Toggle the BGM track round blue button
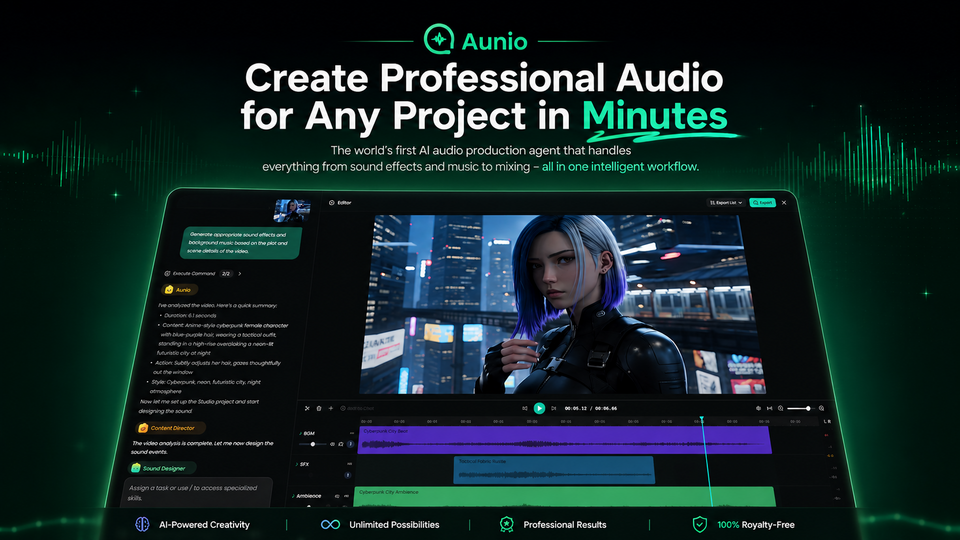The height and width of the screenshot is (540, 960). (351, 444)
